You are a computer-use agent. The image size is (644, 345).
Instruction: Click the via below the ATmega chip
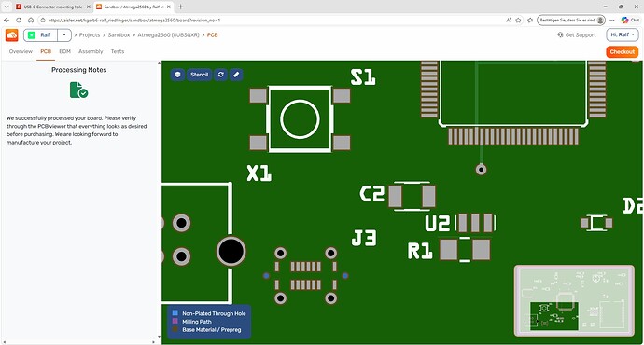point(481,169)
